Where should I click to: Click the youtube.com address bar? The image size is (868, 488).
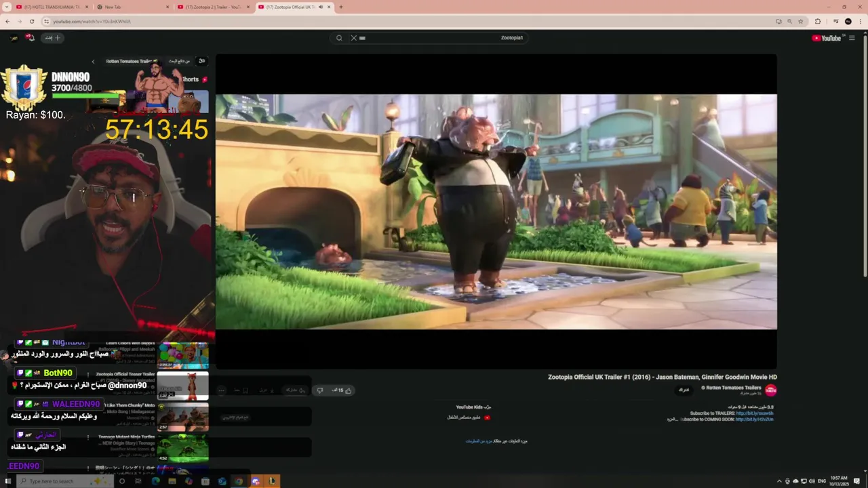(x=407, y=21)
